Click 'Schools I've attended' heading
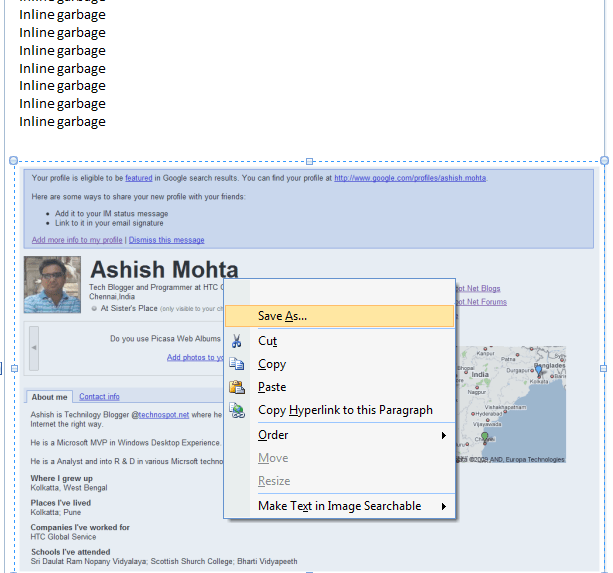 pos(71,552)
